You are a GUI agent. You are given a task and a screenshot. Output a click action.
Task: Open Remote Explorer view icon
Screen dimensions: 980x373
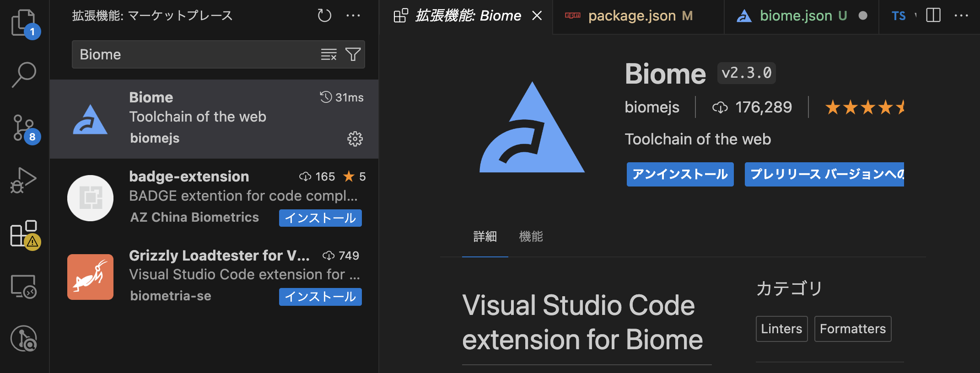point(24,287)
